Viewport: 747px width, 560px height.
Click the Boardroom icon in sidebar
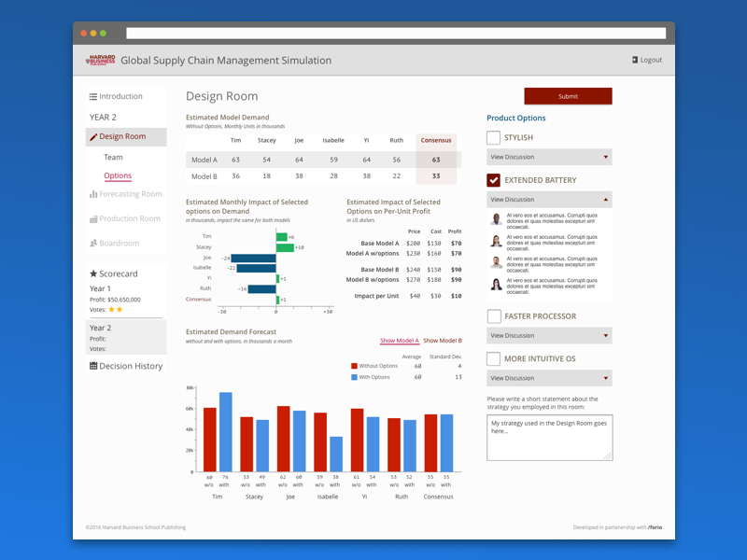pyautogui.click(x=93, y=244)
